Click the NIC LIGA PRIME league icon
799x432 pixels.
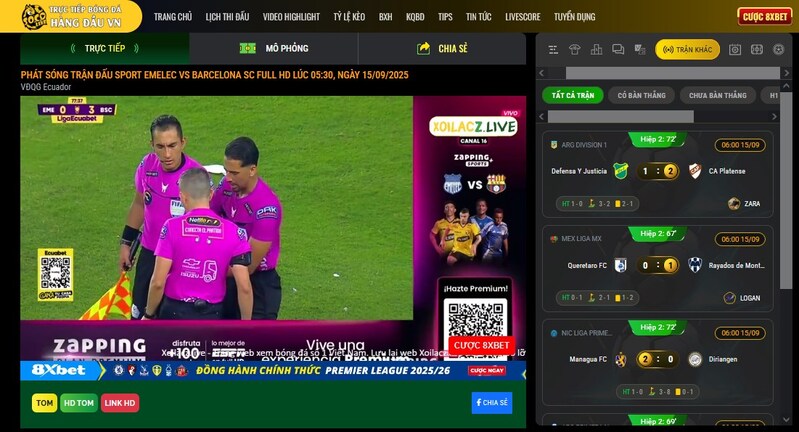tap(554, 333)
